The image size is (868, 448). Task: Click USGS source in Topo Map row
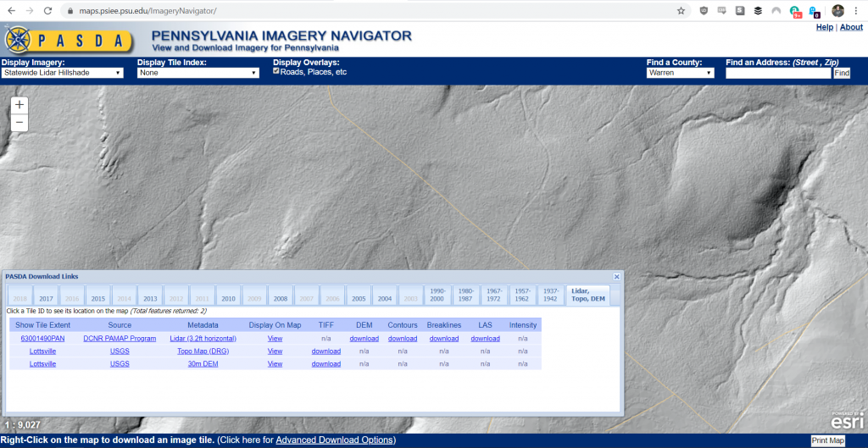120,351
